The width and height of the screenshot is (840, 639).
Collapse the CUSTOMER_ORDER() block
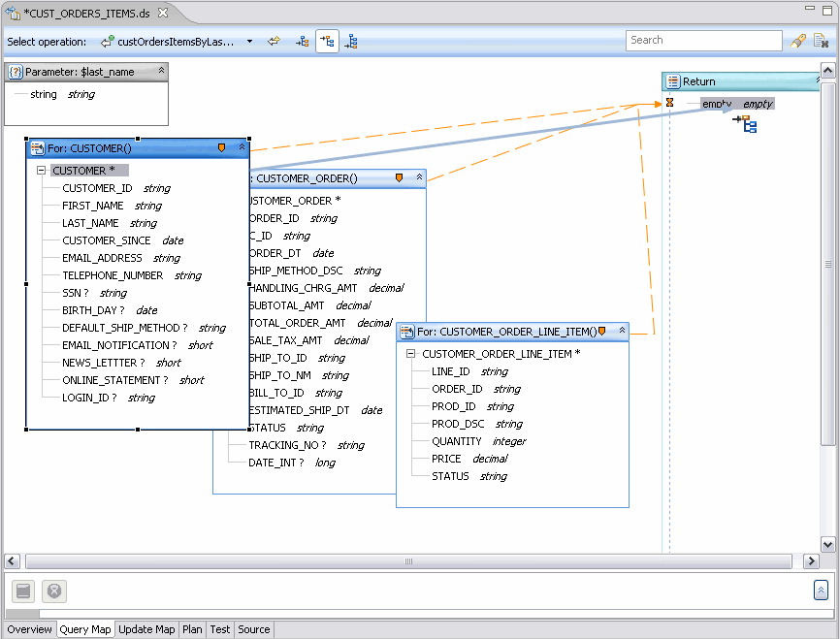click(x=419, y=176)
